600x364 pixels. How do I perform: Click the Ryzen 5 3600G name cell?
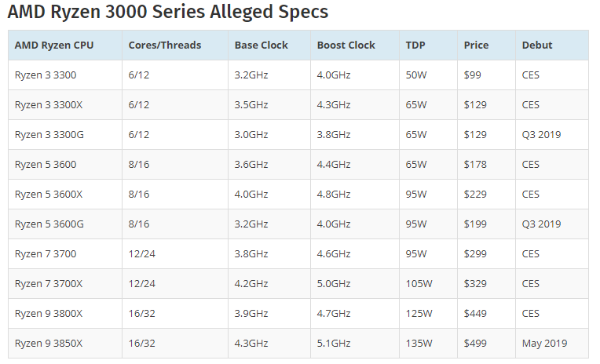[x=65, y=224]
